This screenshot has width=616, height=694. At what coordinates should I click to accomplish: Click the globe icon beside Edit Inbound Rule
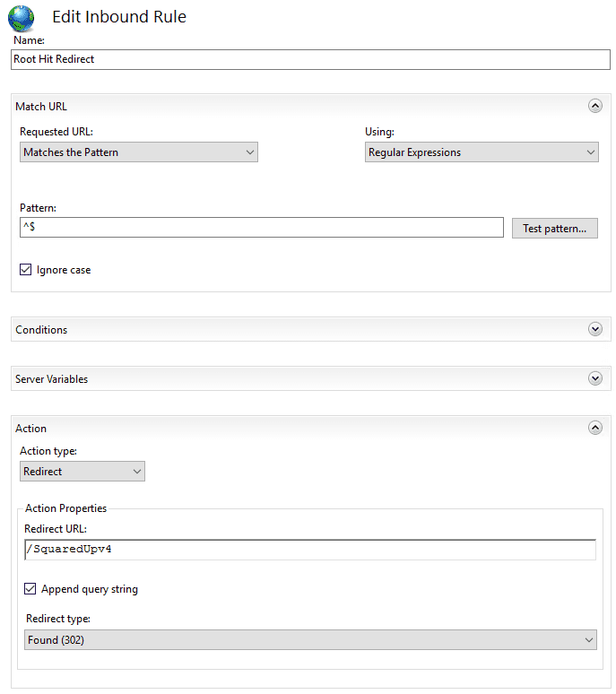point(21,18)
